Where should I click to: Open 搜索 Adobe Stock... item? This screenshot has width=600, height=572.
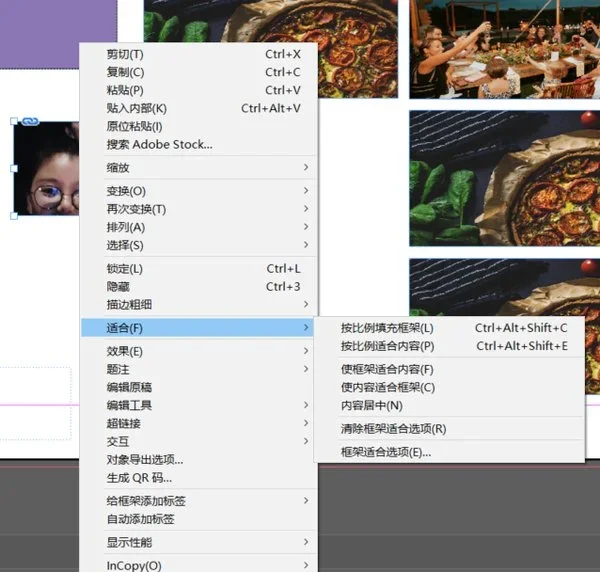point(198,144)
